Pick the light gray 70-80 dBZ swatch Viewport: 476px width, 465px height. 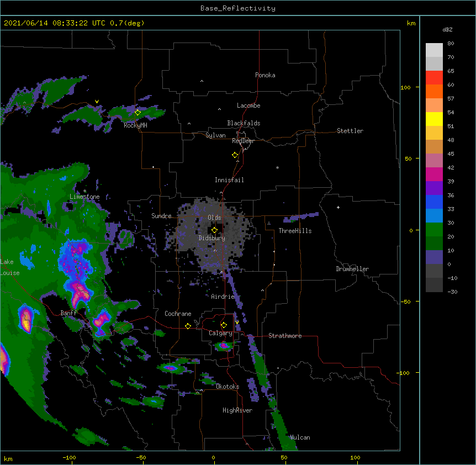coord(434,50)
